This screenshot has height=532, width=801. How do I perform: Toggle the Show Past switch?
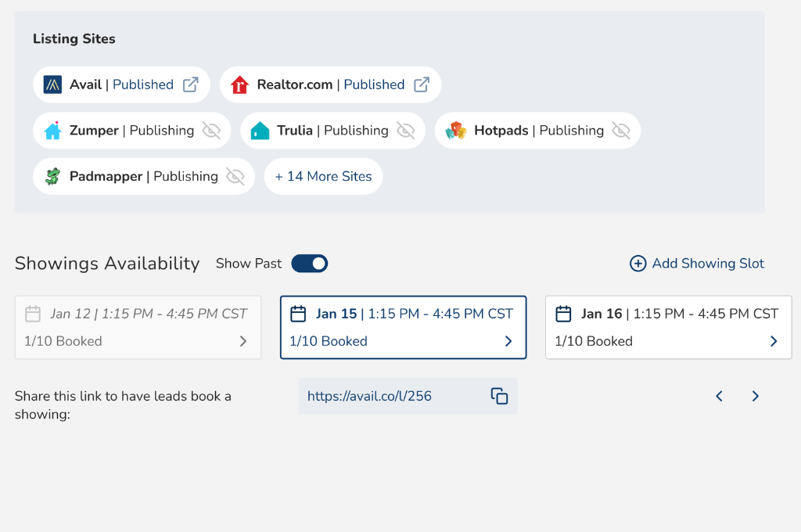point(310,264)
